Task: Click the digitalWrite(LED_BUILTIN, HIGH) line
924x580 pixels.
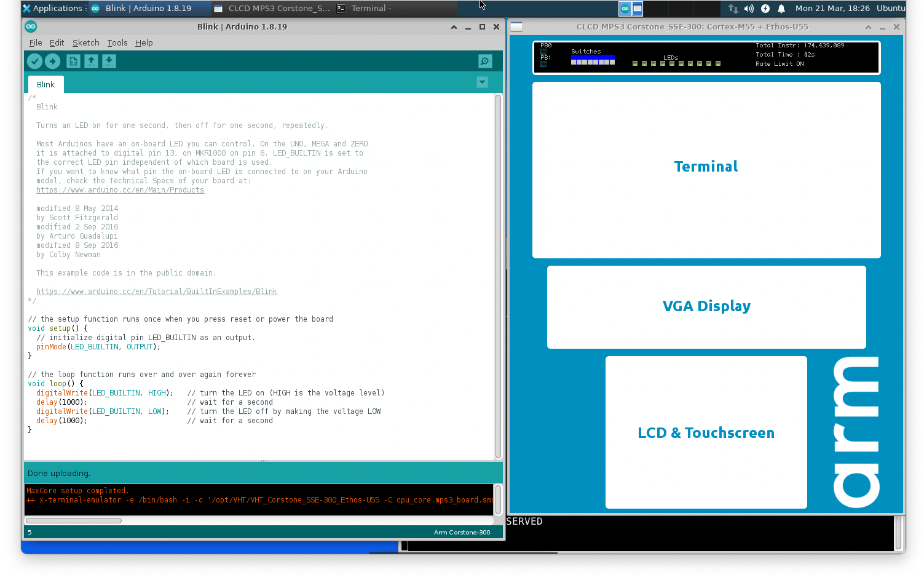Action: [x=105, y=393]
